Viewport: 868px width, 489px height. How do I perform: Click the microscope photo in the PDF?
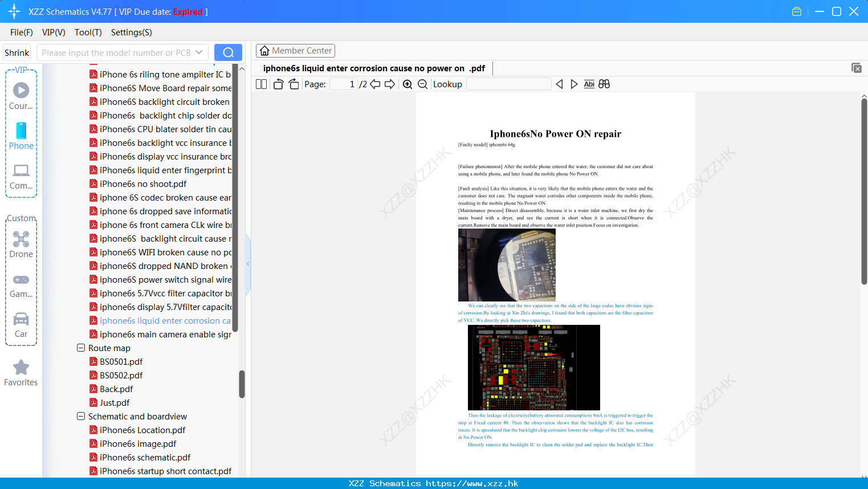click(x=507, y=265)
